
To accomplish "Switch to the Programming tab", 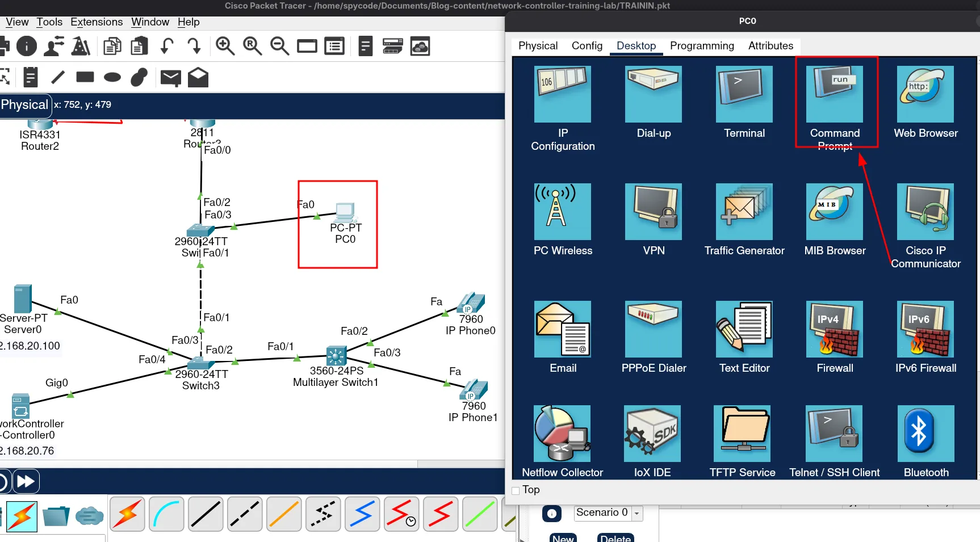I will pyautogui.click(x=701, y=46).
